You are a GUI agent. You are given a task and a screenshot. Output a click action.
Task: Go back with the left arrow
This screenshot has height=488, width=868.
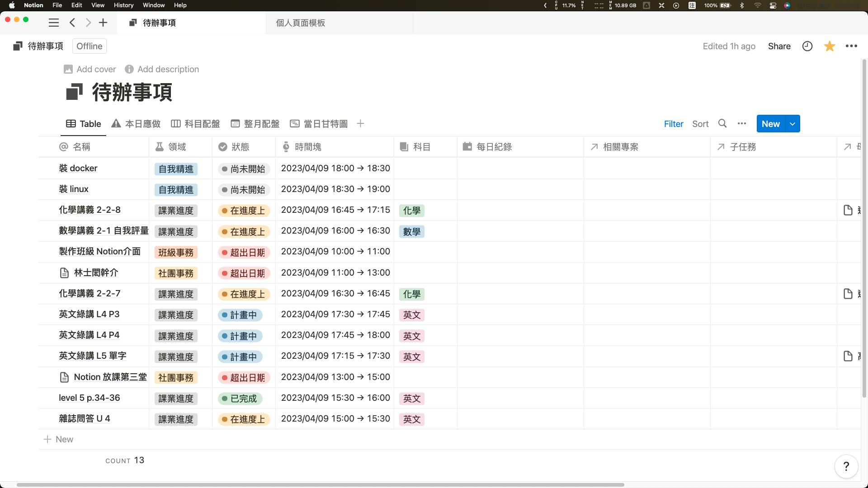(x=72, y=23)
